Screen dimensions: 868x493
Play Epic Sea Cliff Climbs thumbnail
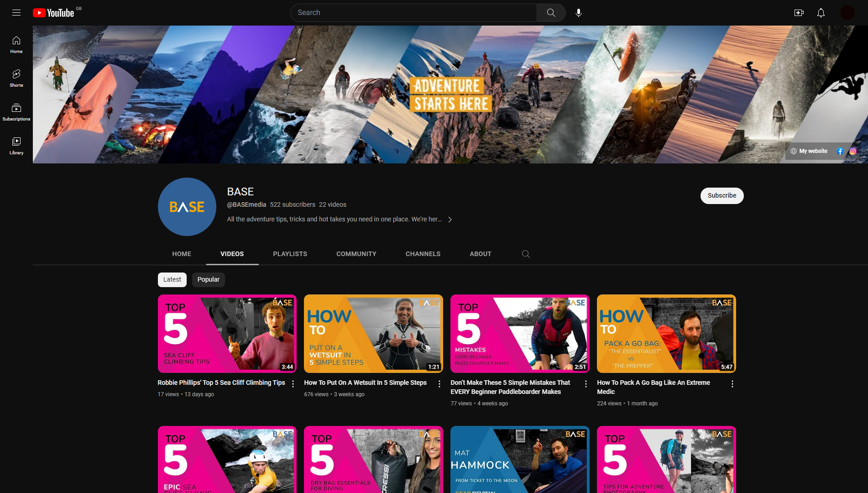coord(227,459)
